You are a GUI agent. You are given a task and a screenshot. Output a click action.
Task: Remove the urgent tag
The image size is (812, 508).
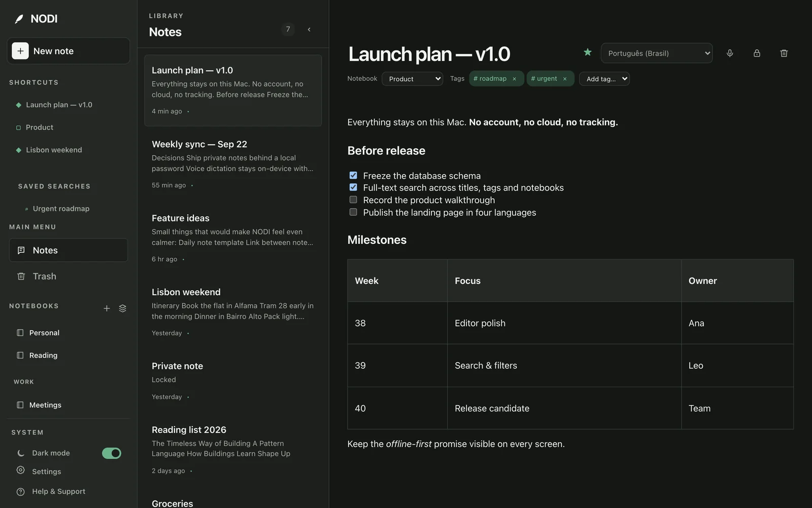564,79
